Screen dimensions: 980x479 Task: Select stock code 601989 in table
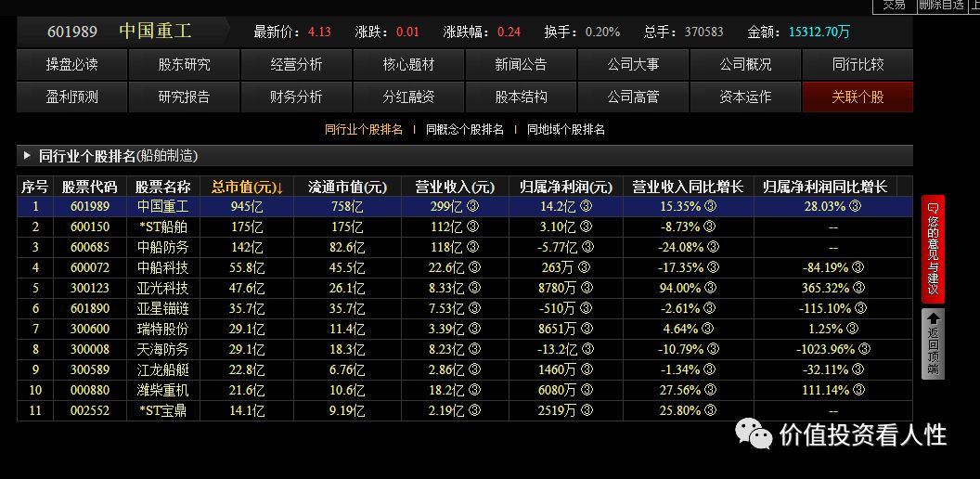coord(90,206)
